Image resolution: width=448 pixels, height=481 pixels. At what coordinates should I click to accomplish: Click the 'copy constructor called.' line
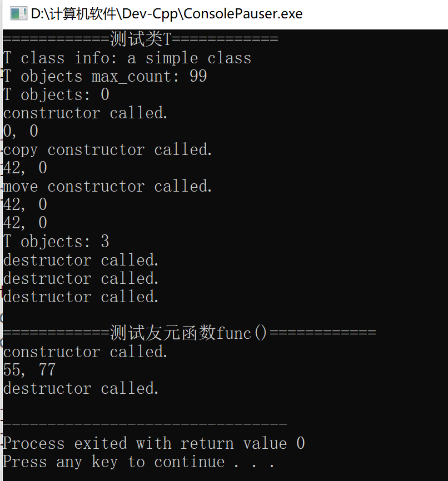107,150
